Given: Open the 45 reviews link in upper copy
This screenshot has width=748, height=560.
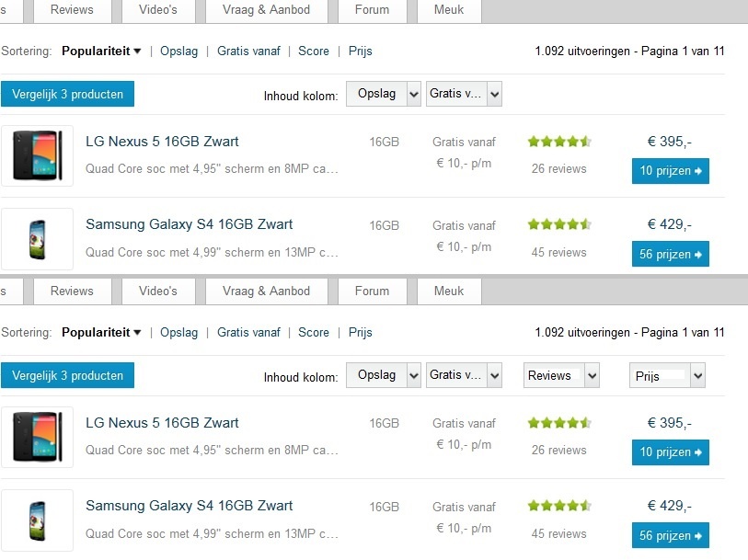Looking at the screenshot, I should 559,252.
